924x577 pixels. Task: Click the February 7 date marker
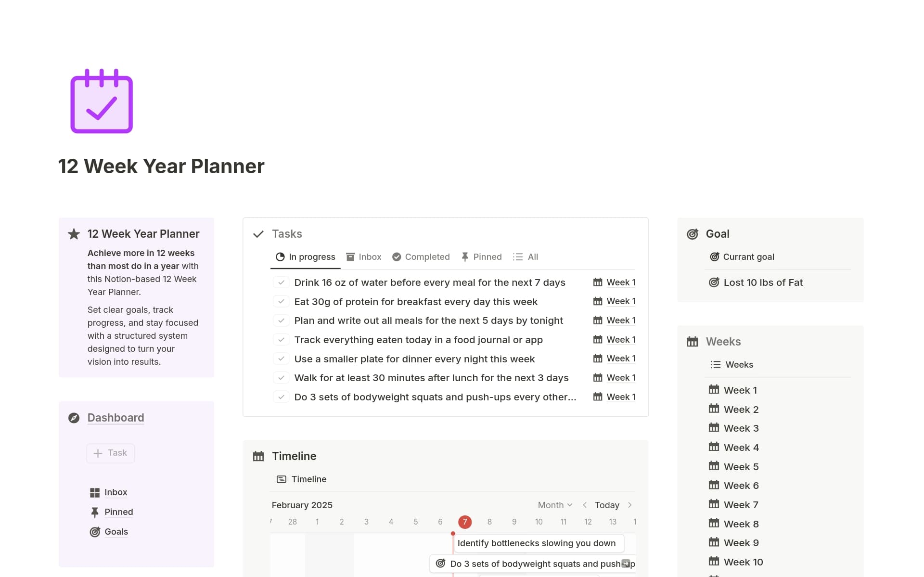click(x=465, y=521)
